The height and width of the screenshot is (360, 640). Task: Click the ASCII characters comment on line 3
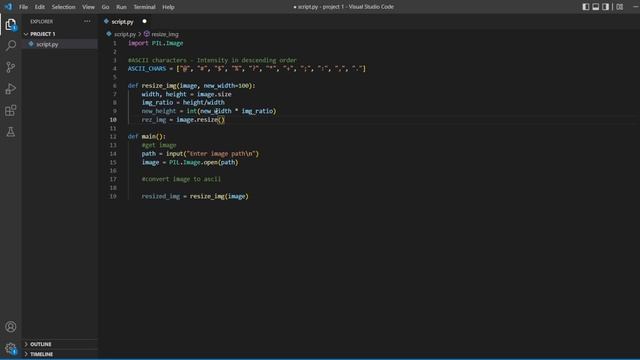tap(212, 60)
